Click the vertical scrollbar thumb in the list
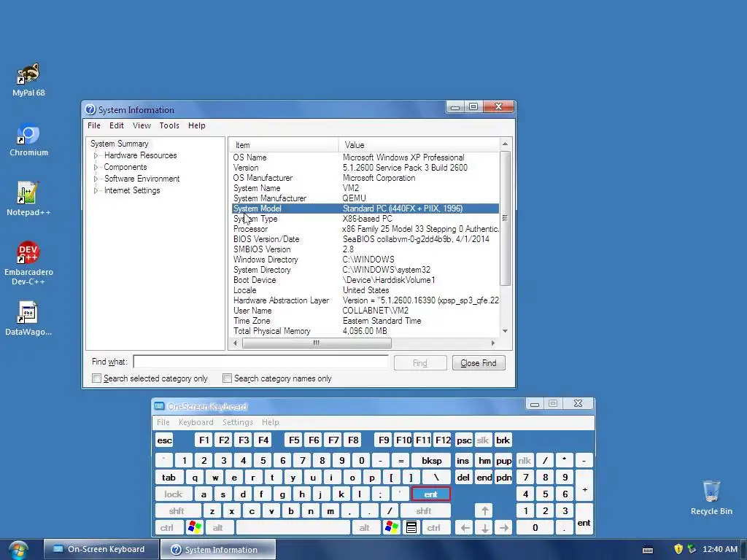The height and width of the screenshot is (560, 747). (x=505, y=218)
